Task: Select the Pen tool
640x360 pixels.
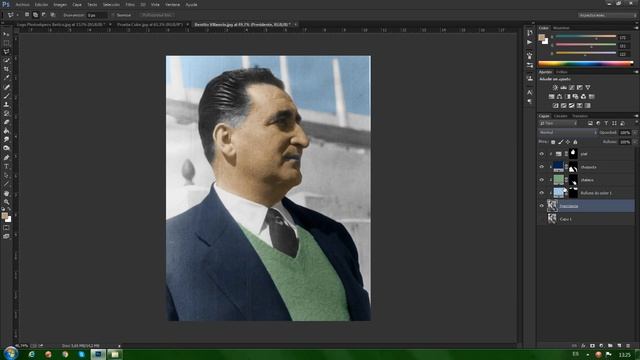Action: (6, 158)
